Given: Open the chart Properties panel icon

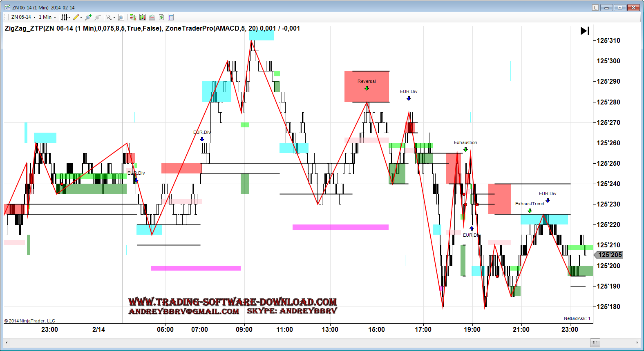Looking at the screenshot, I should tap(171, 17).
